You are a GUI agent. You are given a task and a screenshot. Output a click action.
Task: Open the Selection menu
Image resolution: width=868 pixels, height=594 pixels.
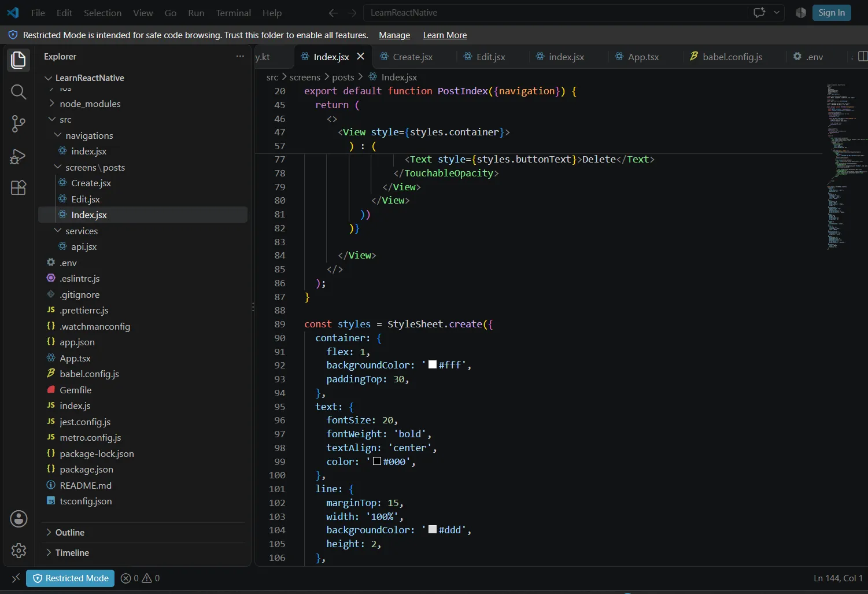click(102, 13)
